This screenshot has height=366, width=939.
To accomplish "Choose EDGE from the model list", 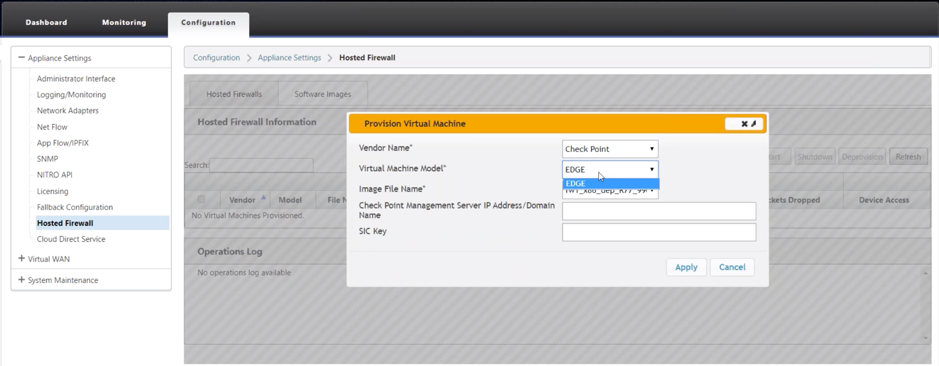I will point(611,184).
